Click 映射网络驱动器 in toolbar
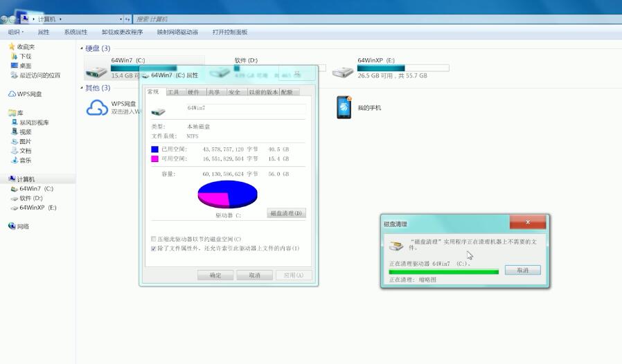Image resolution: width=622 pixels, height=364 pixels. tap(177, 32)
